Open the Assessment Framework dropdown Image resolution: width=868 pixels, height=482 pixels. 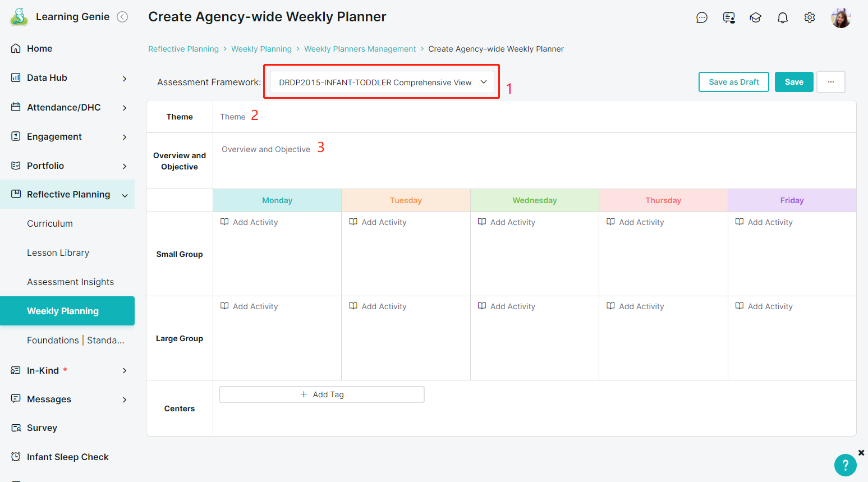point(382,82)
